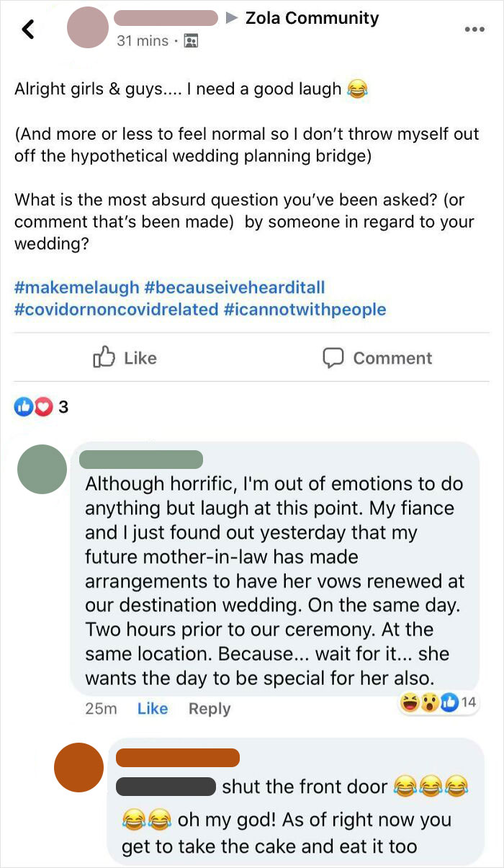The width and height of the screenshot is (504, 868).
Task: Reply to the first comment
Action: click(210, 708)
